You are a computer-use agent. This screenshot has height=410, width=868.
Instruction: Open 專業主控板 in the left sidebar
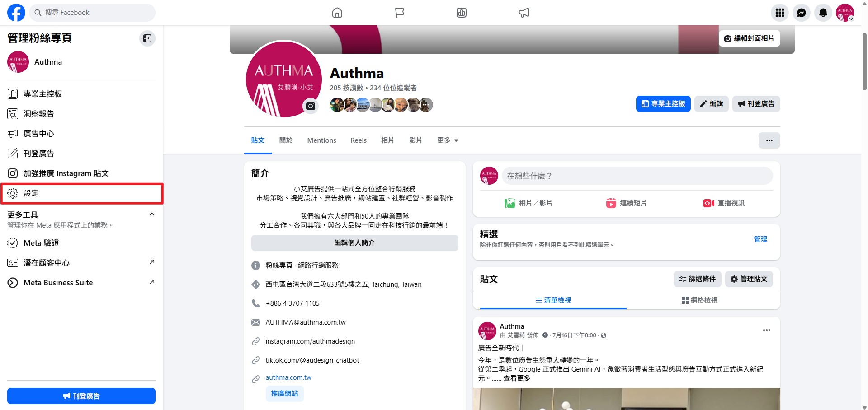tap(81, 94)
